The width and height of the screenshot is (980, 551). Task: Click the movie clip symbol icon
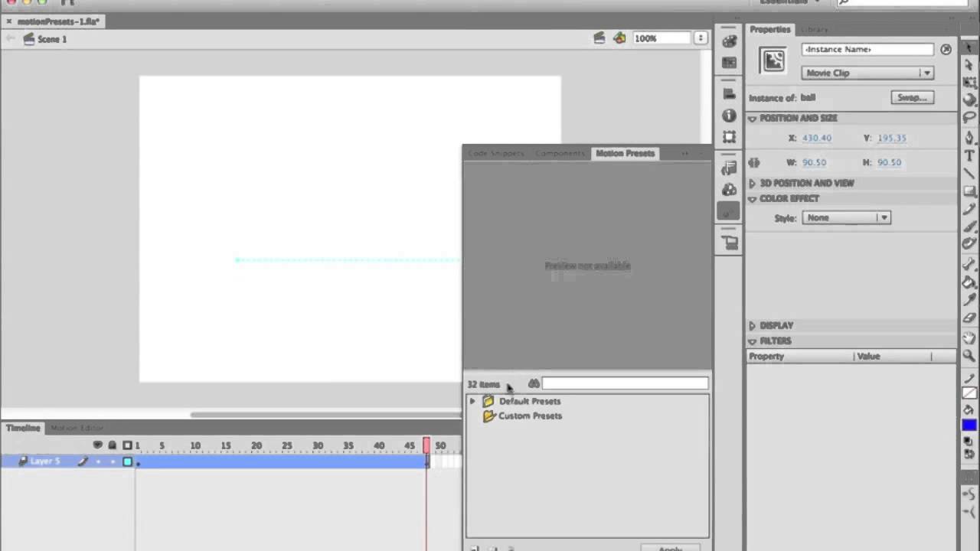[x=773, y=60]
